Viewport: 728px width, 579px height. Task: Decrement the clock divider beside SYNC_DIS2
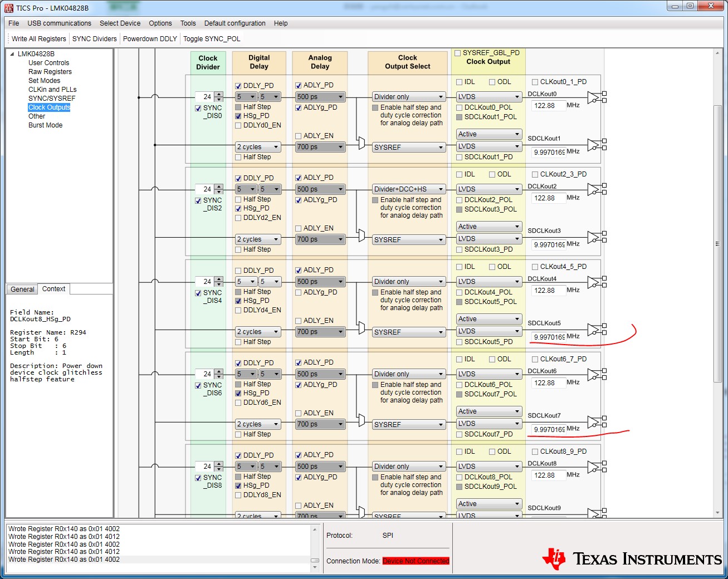pyautogui.click(x=218, y=192)
